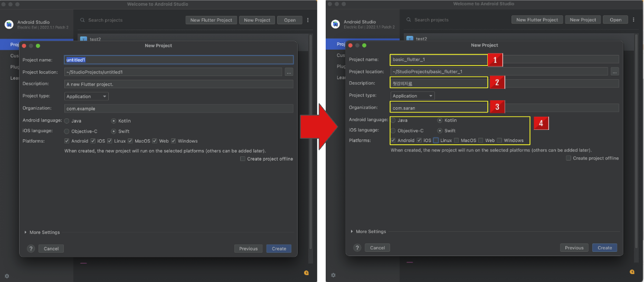Image resolution: width=644 pixels, height=282 pixels.
Task: Uncheck Linux platform in the untitled1 dialog
Action: click(110, 141)
